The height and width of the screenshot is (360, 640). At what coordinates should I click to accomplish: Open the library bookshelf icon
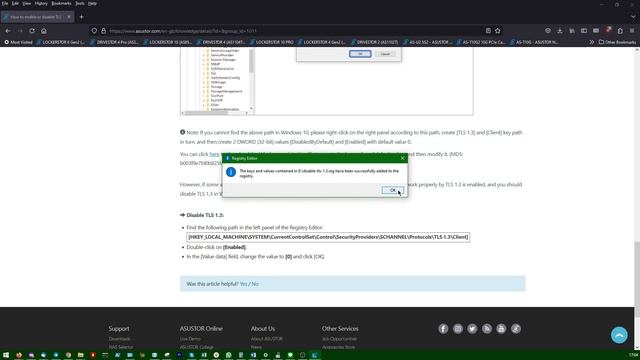click(572, 31)
